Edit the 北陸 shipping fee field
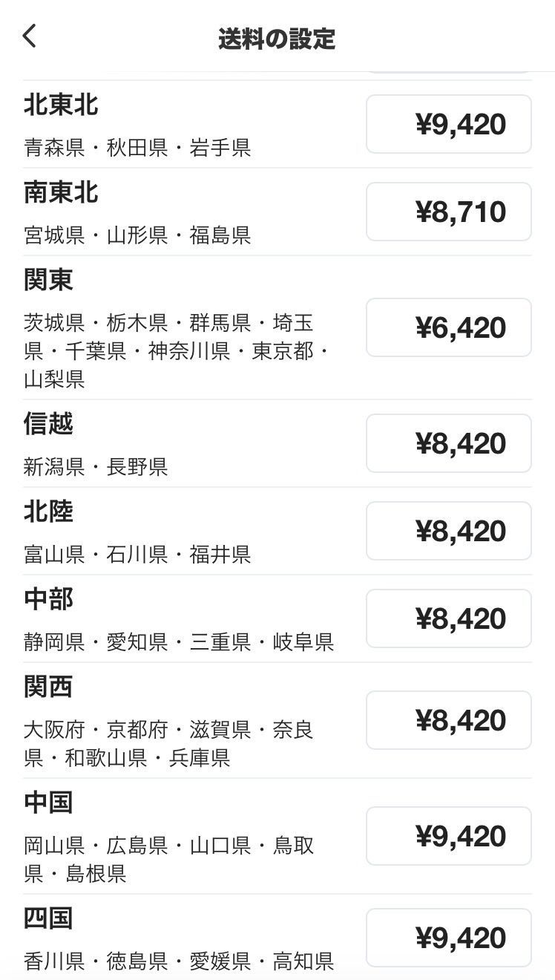 [448, 531]
